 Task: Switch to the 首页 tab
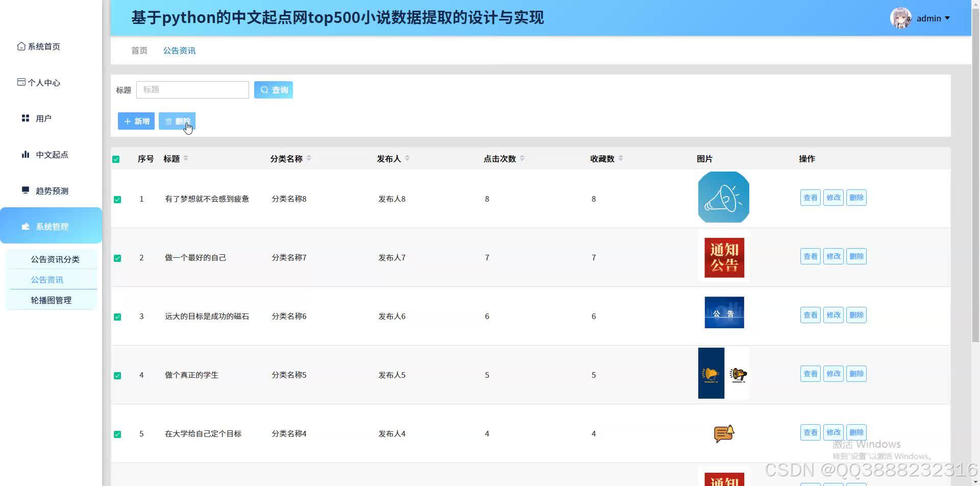(x=138, y=50)
